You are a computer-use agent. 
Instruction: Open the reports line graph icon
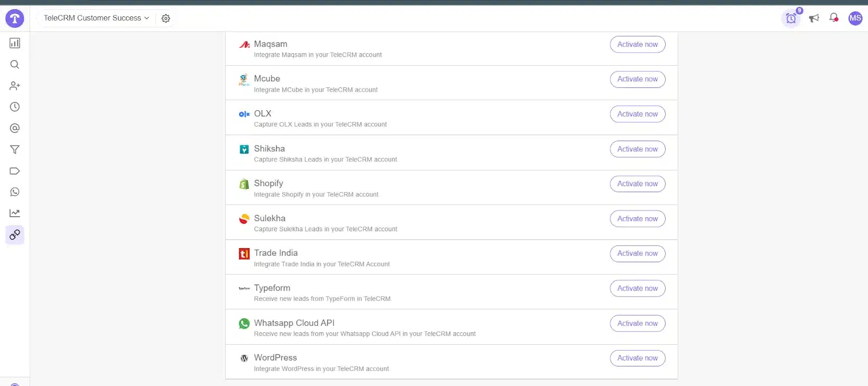tap(15, 213)
